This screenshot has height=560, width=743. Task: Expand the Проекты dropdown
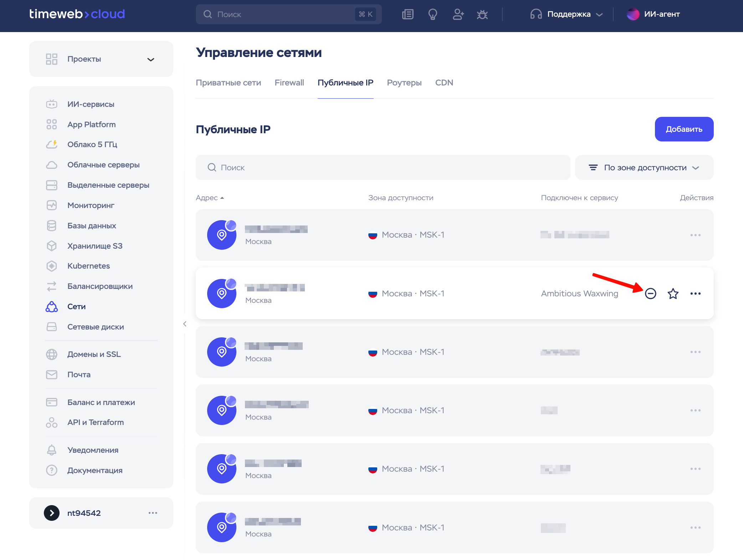click(x=101, y=59)
